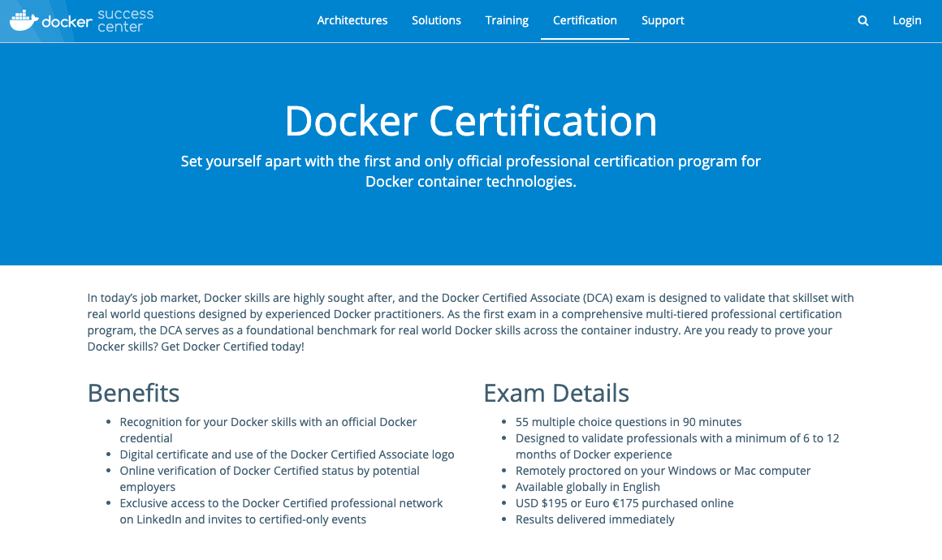Click the Login link
The height and width of the screenshot is (560, 942).
[906, 20]
